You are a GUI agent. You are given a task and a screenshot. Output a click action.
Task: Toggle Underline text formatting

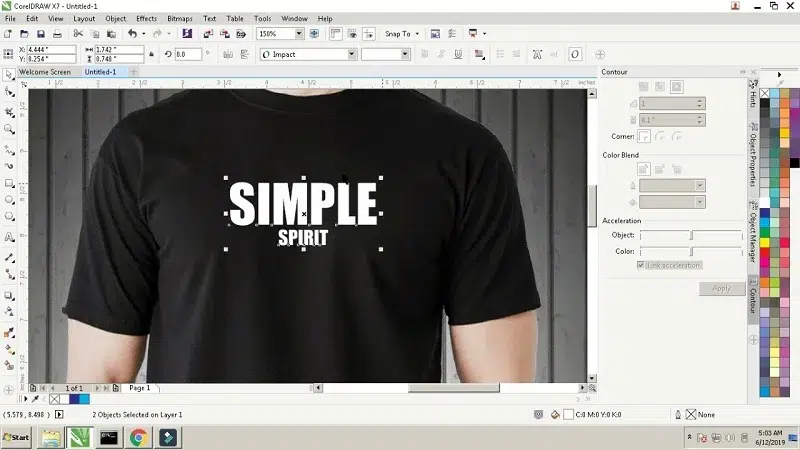(x=458, y=54)
